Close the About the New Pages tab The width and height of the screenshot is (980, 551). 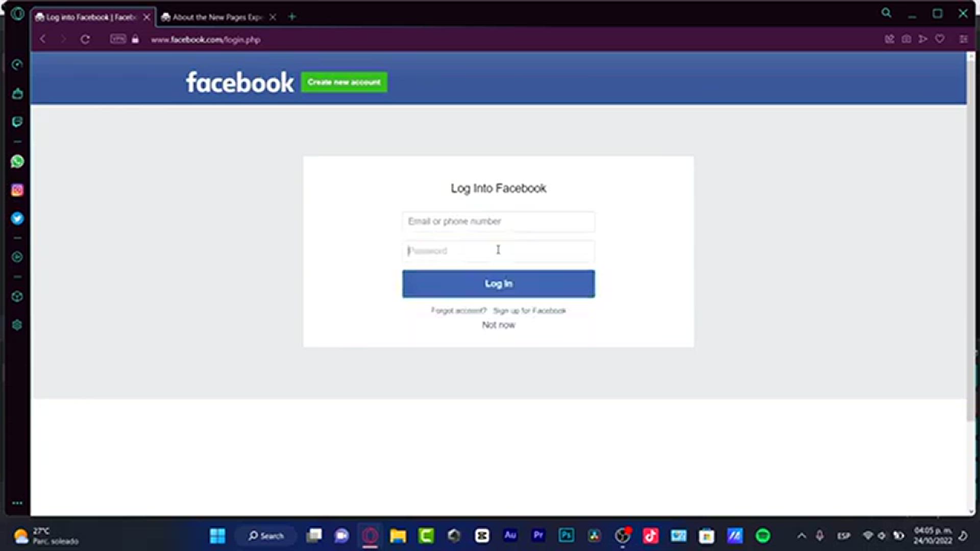273,17
